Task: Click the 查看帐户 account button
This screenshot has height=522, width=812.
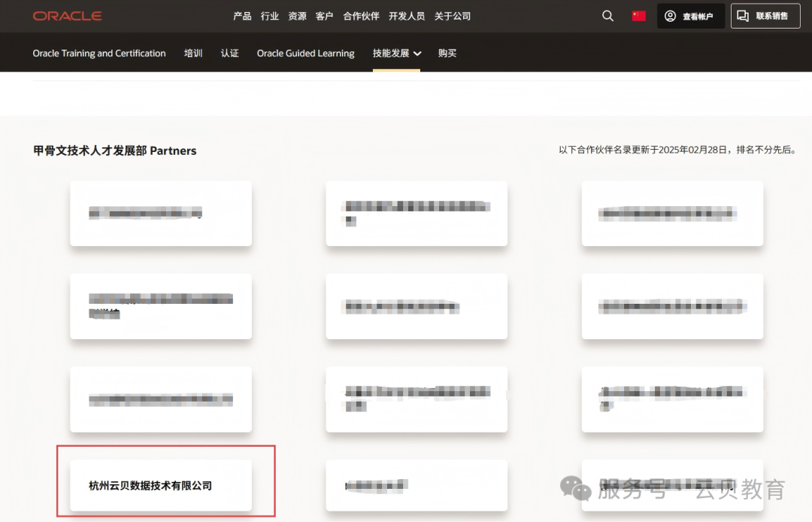Action: 690,16
